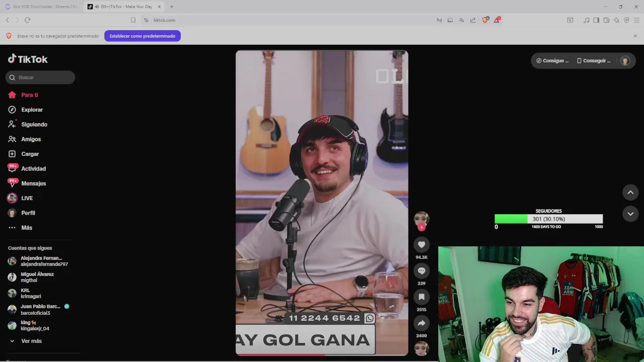Open the Mensajes inbox
644x362 pixels.
click(27, 184)
